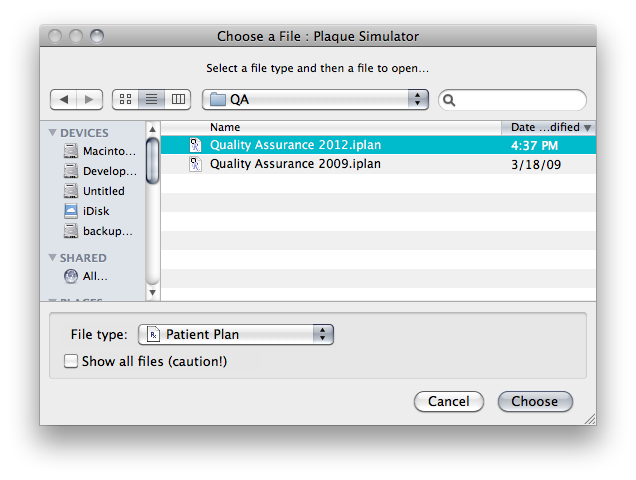Image resolution: width=636 pixels, height=480 pixels.
Task: Select the Macinto... drive in sidebar
Action: pyautogui.click(x=100, y=151)
